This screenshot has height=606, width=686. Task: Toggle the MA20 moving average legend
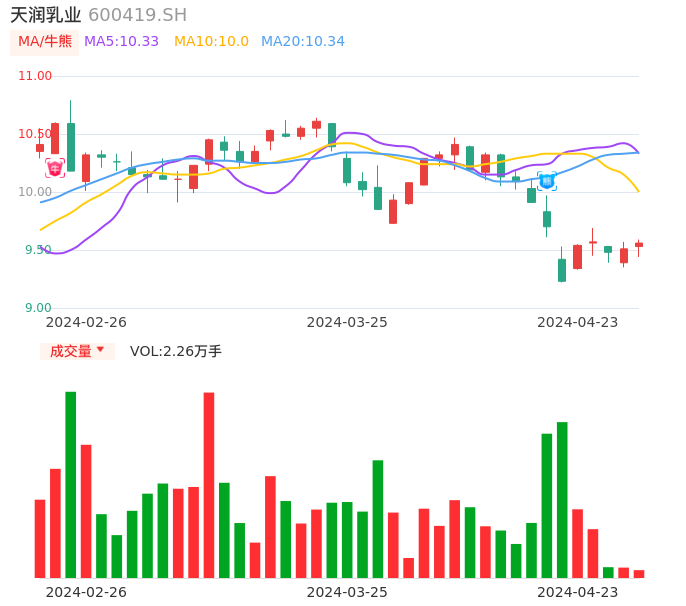pyautogui.click(x=302, y=42)
